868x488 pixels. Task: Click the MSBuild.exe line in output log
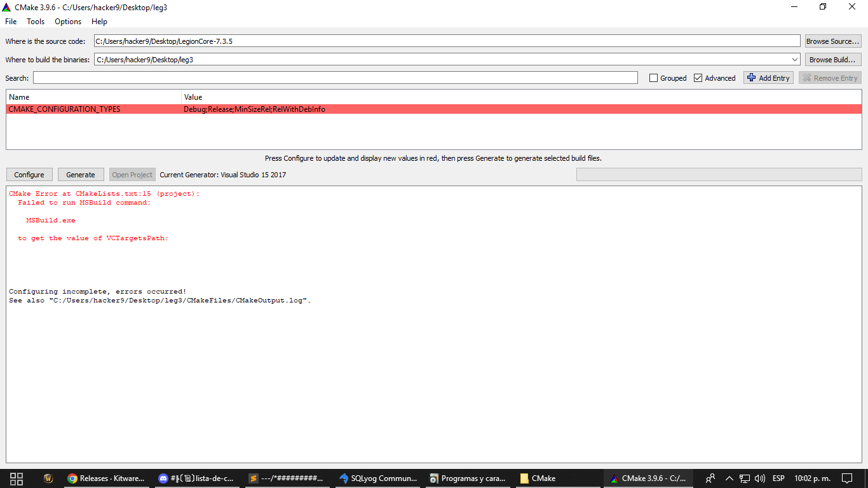(51, 220)
